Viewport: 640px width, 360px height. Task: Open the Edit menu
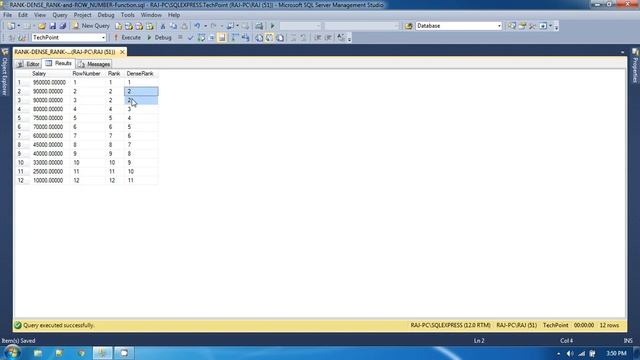(23, 15)
